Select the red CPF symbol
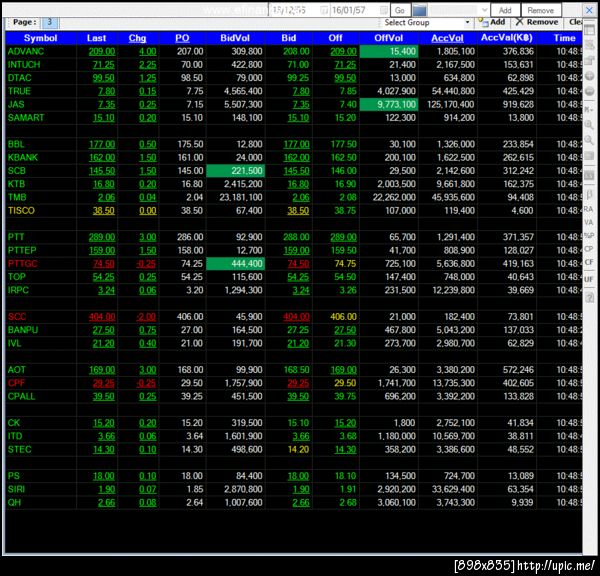This screenshot has height=576, width=600. (16, 383)
